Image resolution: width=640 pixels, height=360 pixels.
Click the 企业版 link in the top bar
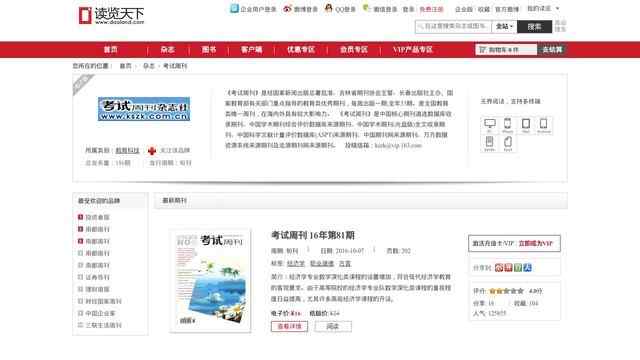[464, 9]
